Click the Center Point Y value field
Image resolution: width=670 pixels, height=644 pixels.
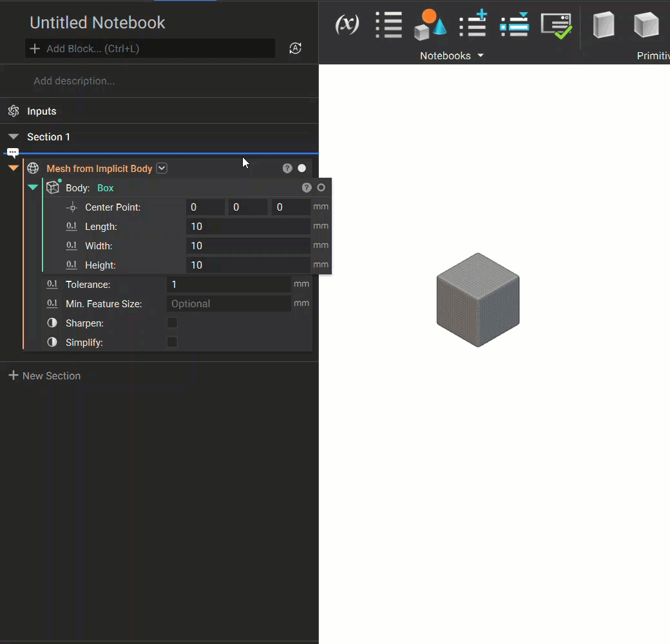(248, 207)
